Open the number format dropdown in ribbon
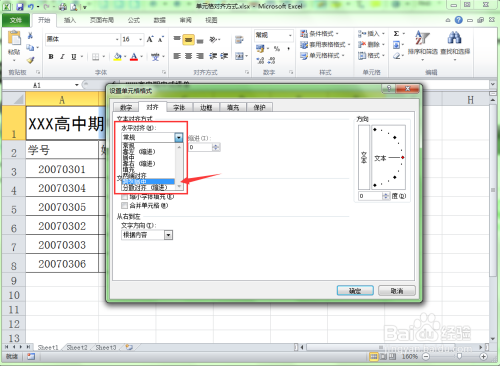The width and height of the screenshot is (500, 366). pos(290,35)
